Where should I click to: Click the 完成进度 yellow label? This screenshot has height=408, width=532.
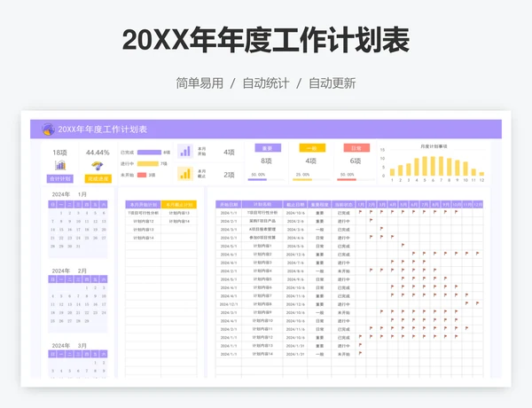point(98,178)
